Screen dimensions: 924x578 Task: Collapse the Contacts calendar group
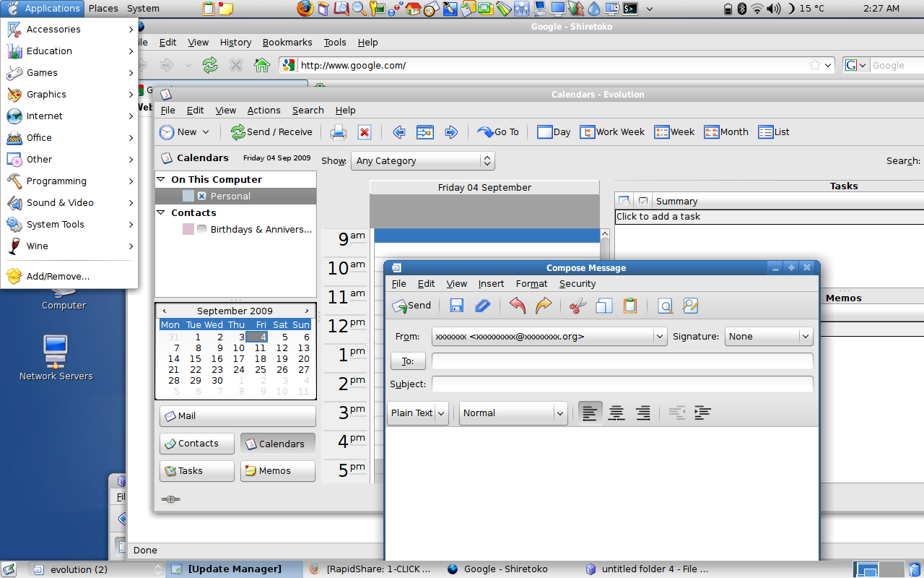[161, 212]
